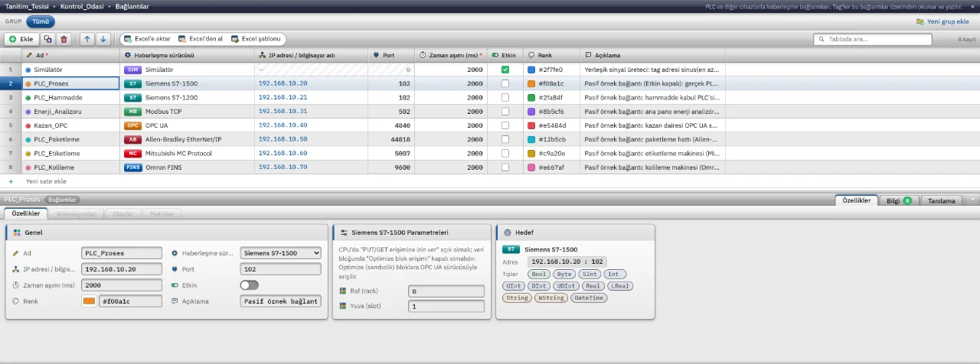Select the Özellikler tab at panel right
The width and height of the screenshot is (980, 364).
(x=856, y=200)
